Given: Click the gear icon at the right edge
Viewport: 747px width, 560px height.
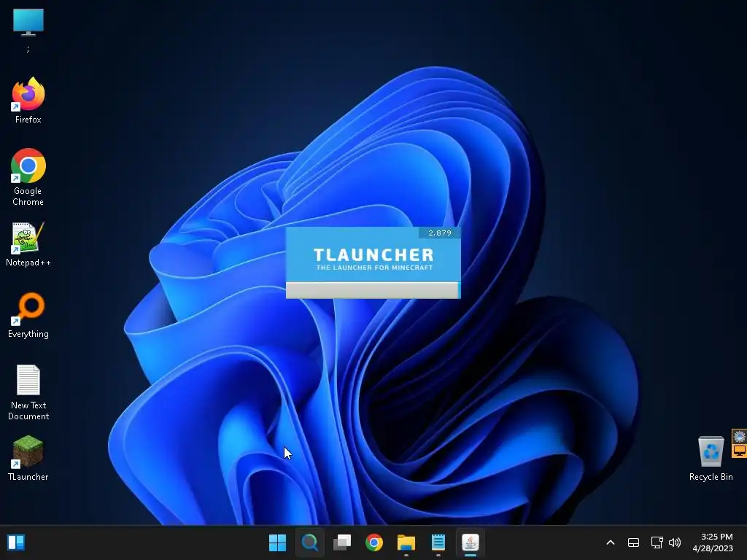Looking at the screenshot, I should [x=740, y=436].
